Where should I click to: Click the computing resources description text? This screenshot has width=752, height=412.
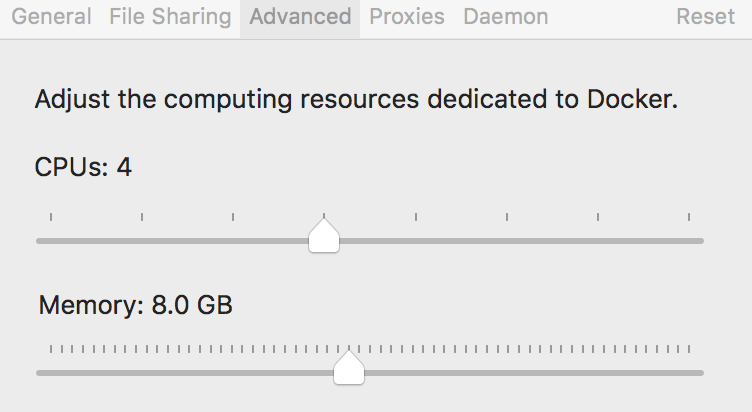356,100
